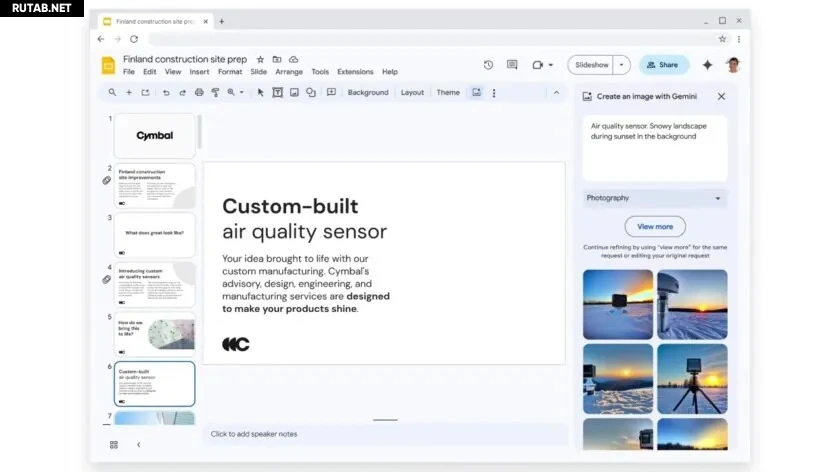Click the paint format roller icon
840x472 pixels.
[215, 93]
